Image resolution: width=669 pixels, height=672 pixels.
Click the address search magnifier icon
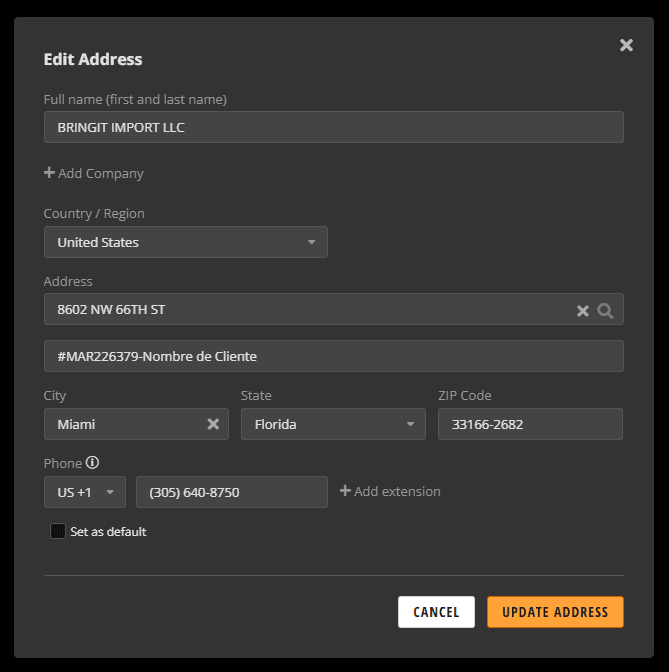[x=605, y=311]
